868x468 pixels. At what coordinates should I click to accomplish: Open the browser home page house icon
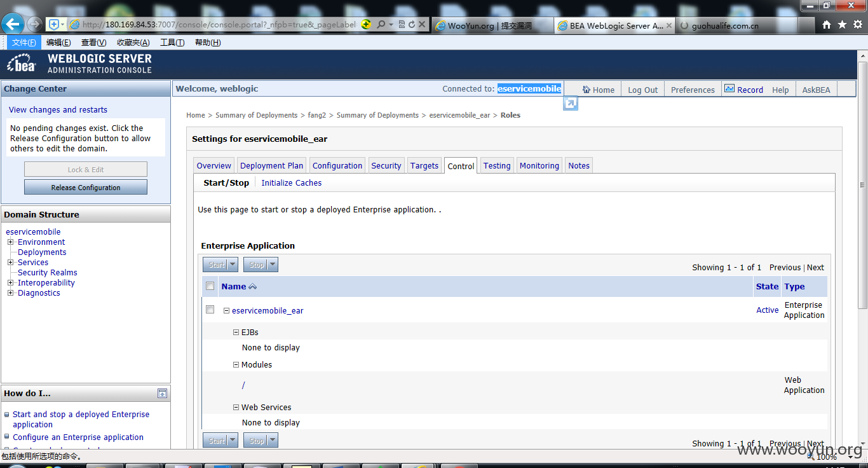(826, 25)
